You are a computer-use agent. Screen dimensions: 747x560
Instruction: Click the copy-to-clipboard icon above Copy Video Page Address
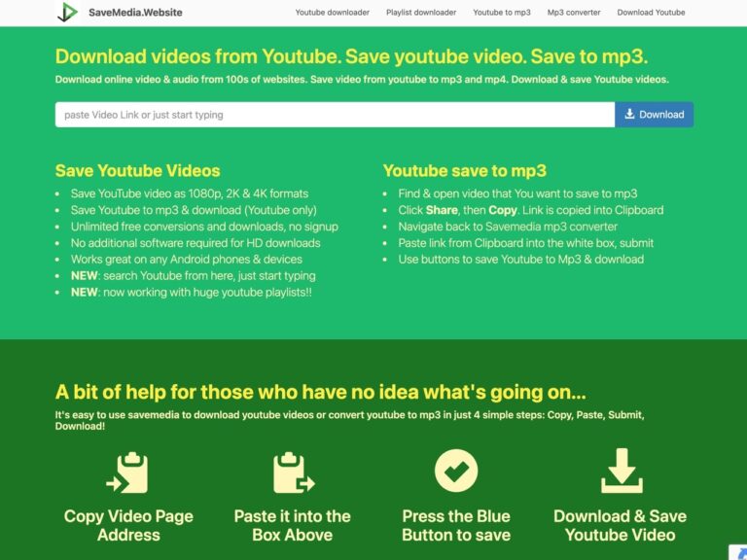[x=127, y=472]
